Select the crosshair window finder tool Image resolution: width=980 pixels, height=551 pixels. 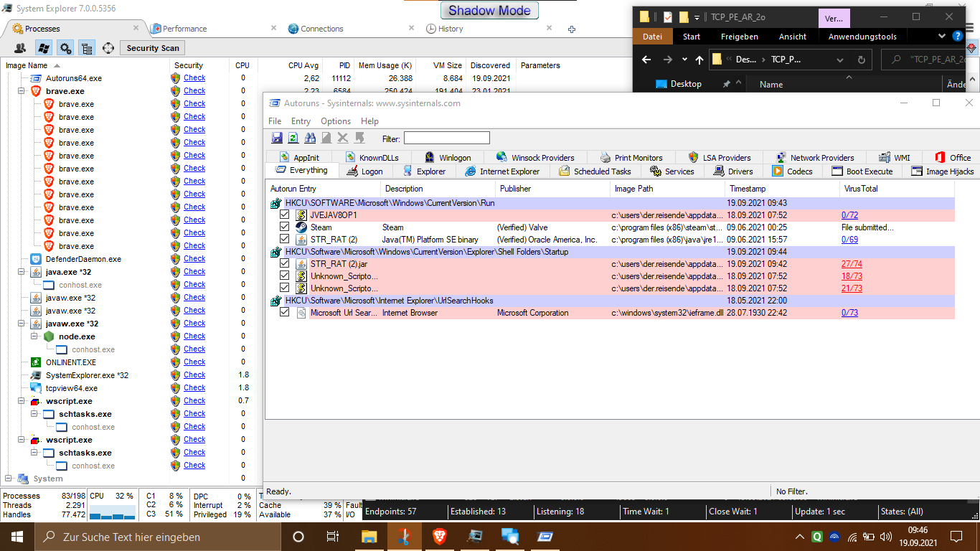click(x=108, y=48)
